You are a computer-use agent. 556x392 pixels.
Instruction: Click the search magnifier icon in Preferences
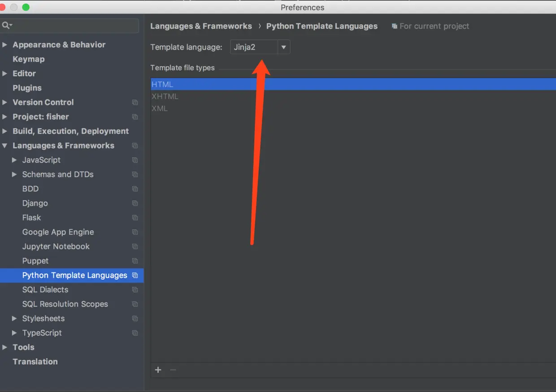click(6, 26)
